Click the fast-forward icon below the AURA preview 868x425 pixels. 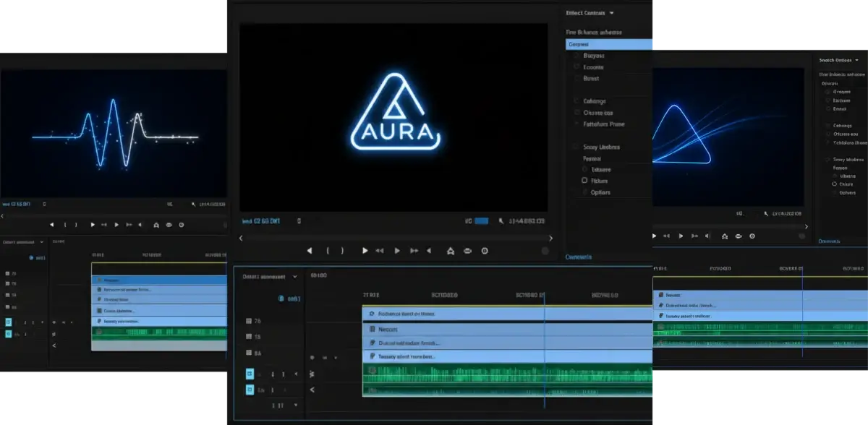pos(414,251)
